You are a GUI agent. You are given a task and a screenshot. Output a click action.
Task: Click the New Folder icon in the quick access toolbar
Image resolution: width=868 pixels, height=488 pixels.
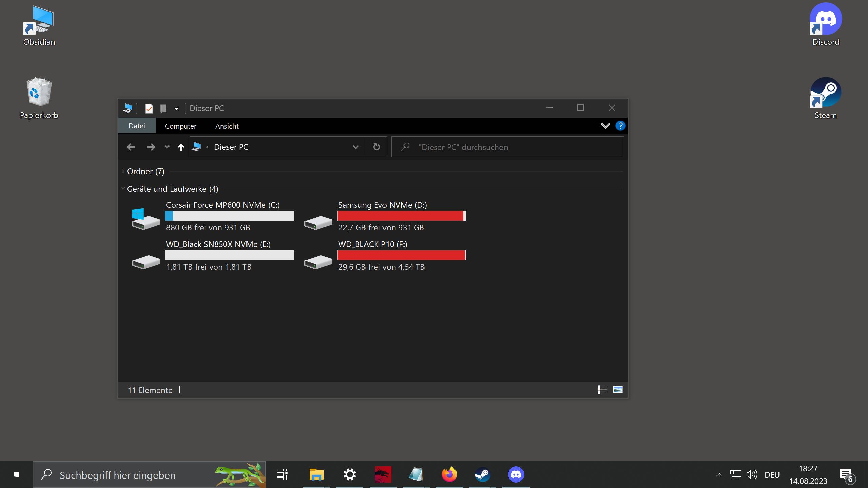[x=164, y=108]
